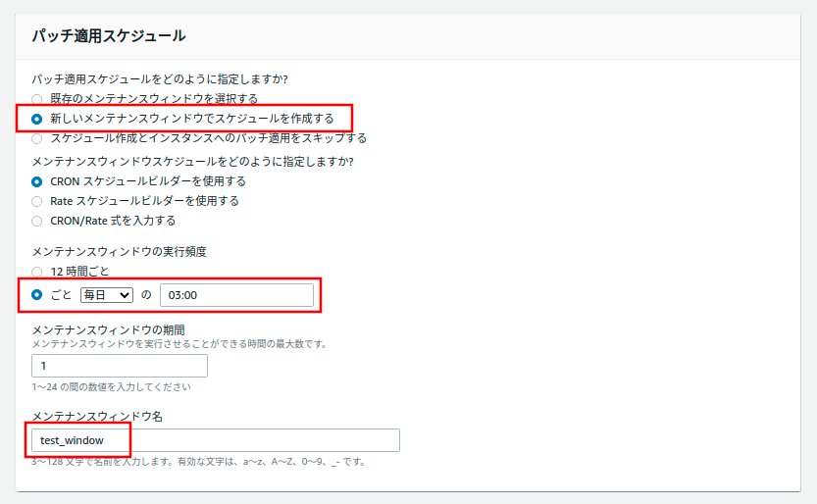Choose the '12 時間ごと' frequency option
817x504 pixels.
tap(37, 271)
